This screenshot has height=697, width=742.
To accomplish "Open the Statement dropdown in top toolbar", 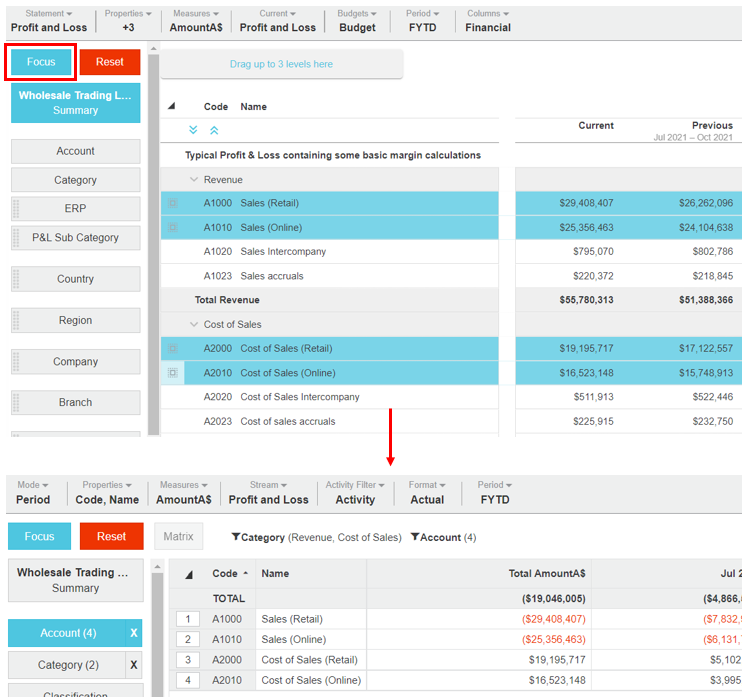I will pyautogui.click(x=49, y=21).
